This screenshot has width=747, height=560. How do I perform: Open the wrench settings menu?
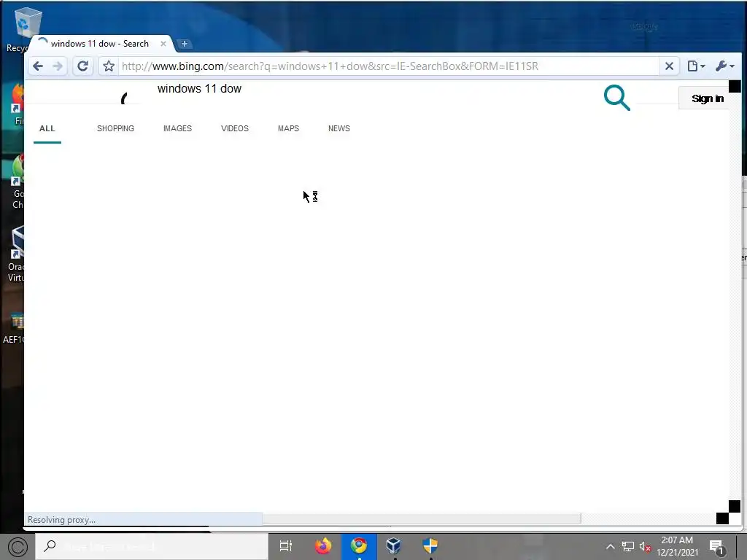pos(724,66)
